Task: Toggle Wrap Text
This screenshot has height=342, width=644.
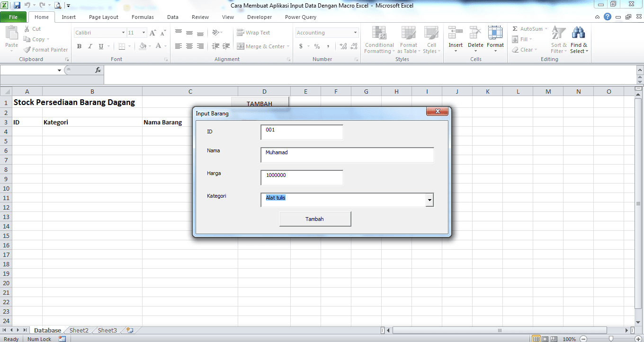Action: pos(255,32)
